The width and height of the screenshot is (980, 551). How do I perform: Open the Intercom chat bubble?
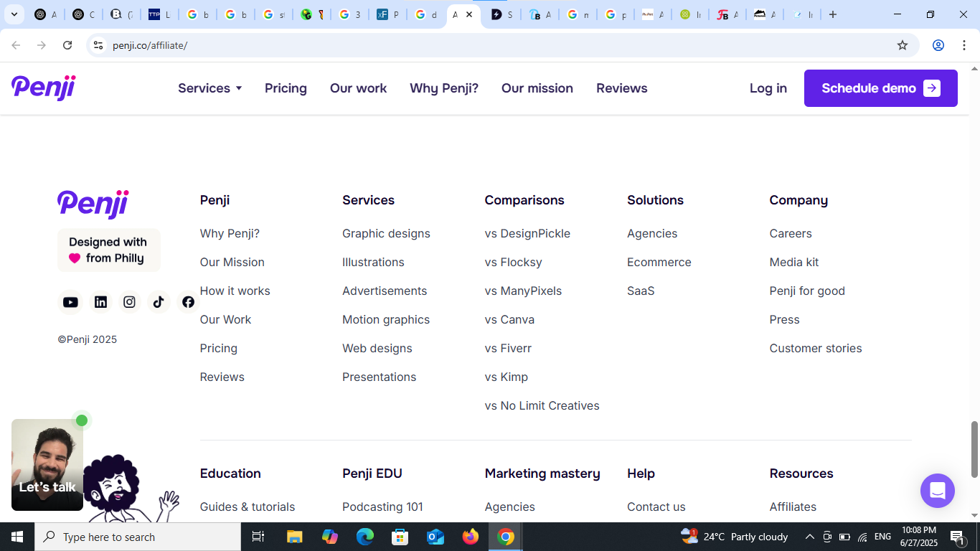(x=938, y=491)
